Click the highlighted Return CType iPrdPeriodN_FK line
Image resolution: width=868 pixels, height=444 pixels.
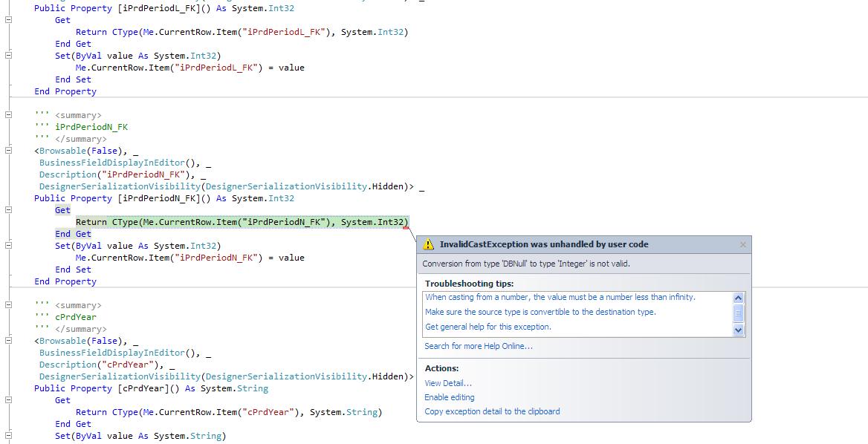point(242,222)
